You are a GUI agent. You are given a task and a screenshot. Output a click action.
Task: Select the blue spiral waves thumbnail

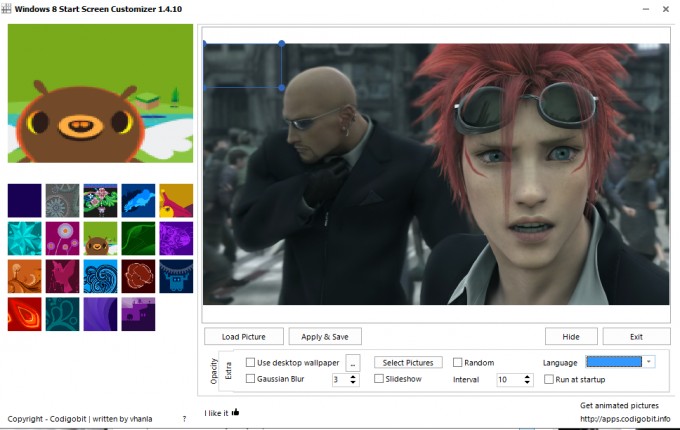tap(100, 276)
